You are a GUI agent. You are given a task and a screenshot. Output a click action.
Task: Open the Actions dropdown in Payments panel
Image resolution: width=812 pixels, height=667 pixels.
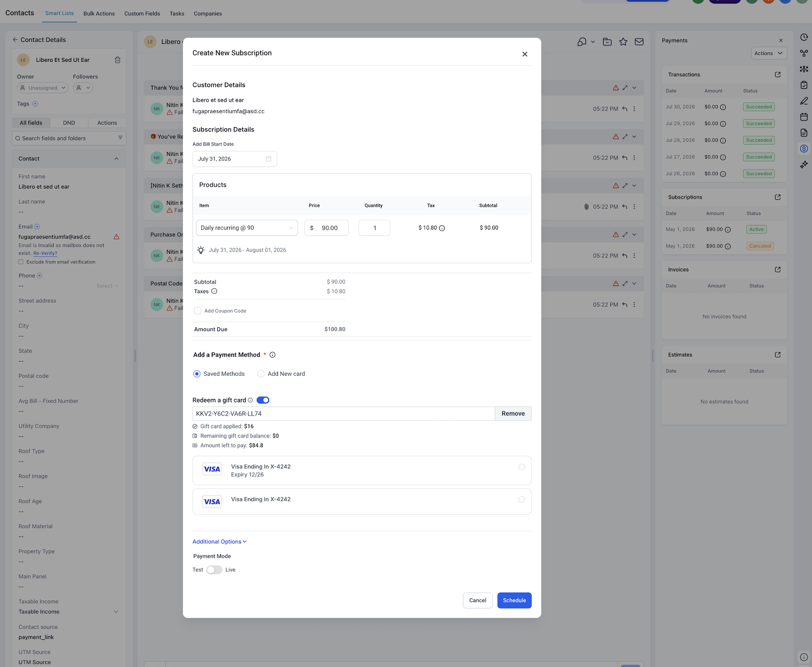tap(769, 53)
